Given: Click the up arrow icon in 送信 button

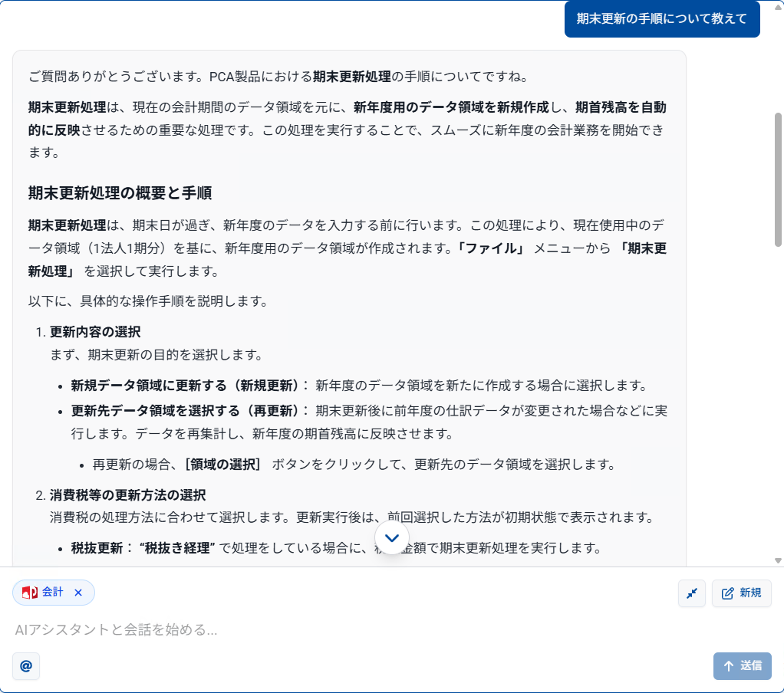Looking at the screenshot, I should click(728, 665).
